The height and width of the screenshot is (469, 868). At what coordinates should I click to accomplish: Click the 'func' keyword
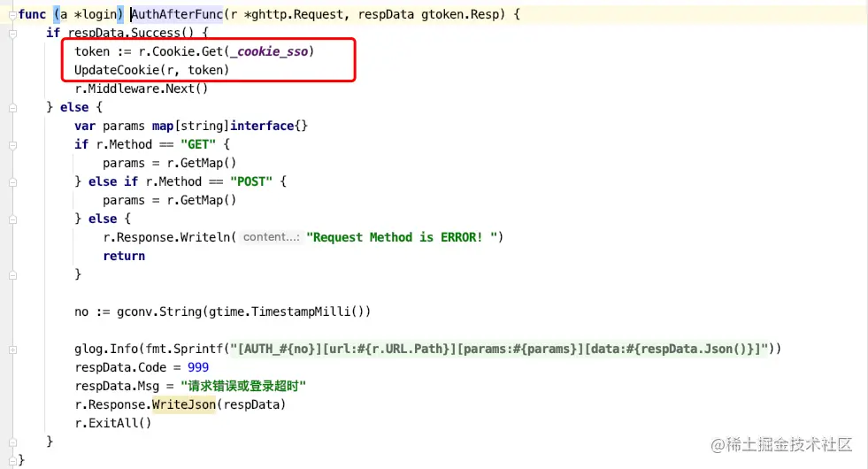click(32, 14)
